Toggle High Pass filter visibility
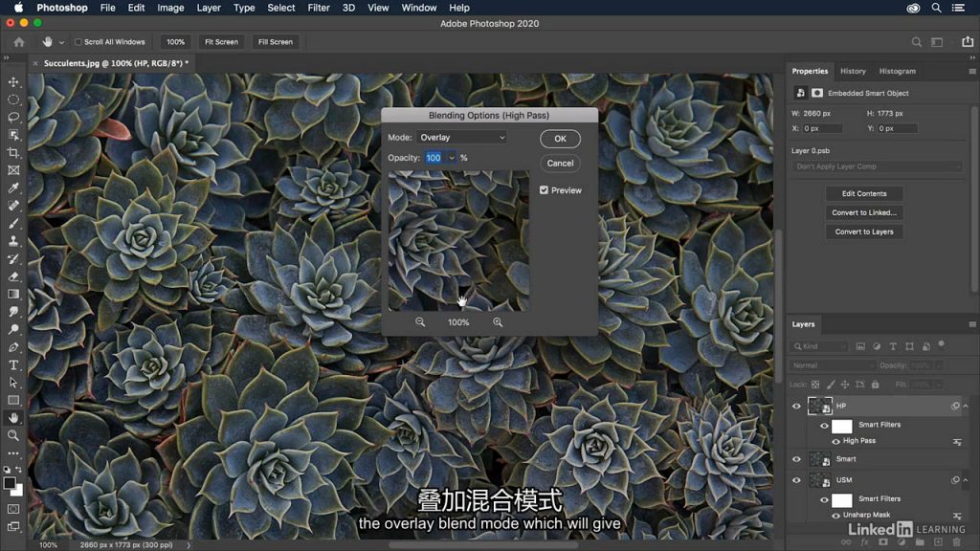The width and height of the screenshot is (980, 551). click(x=835, y=442)
